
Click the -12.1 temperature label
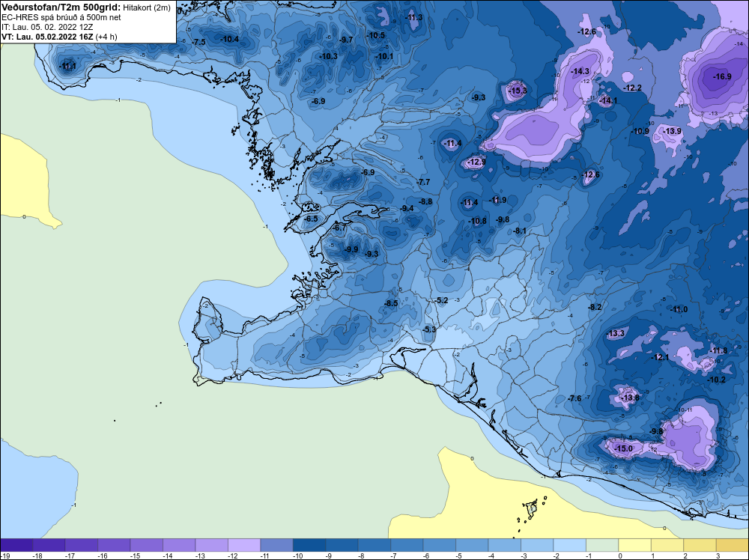(661, 357)
